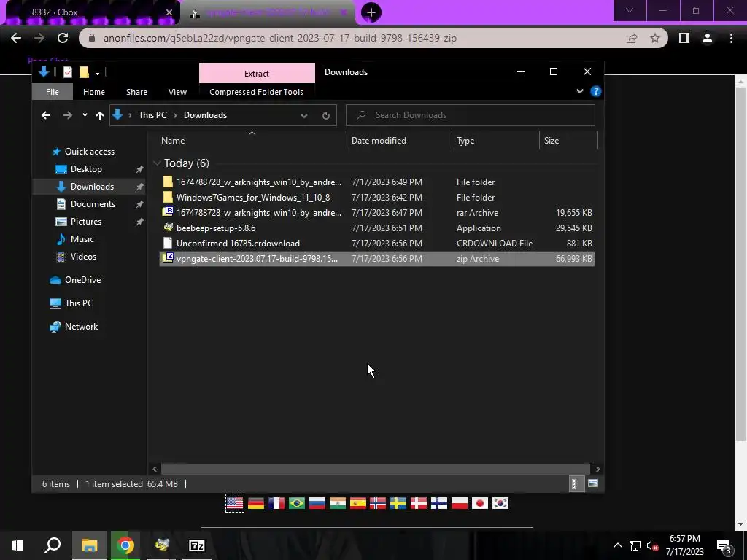Open the File menu tab
This screenshot has width=747, height=560.
tap(53, 92)
